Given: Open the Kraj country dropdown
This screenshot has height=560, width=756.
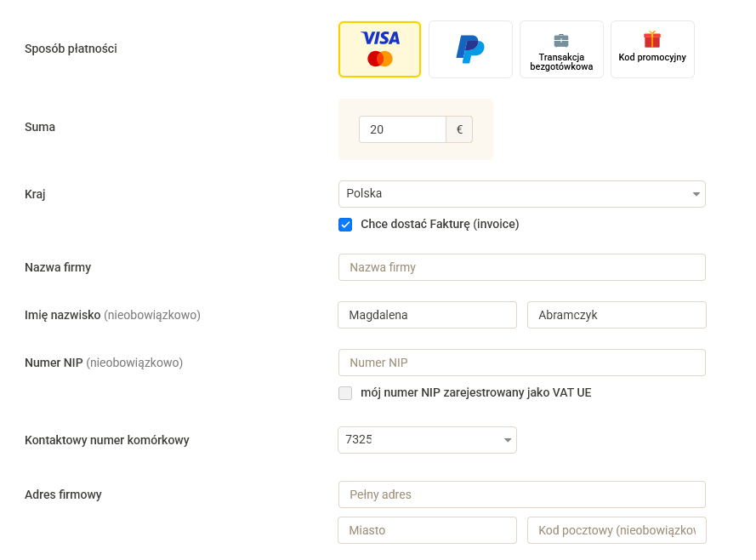Looking at the screenshot, I should pos(521,194).
